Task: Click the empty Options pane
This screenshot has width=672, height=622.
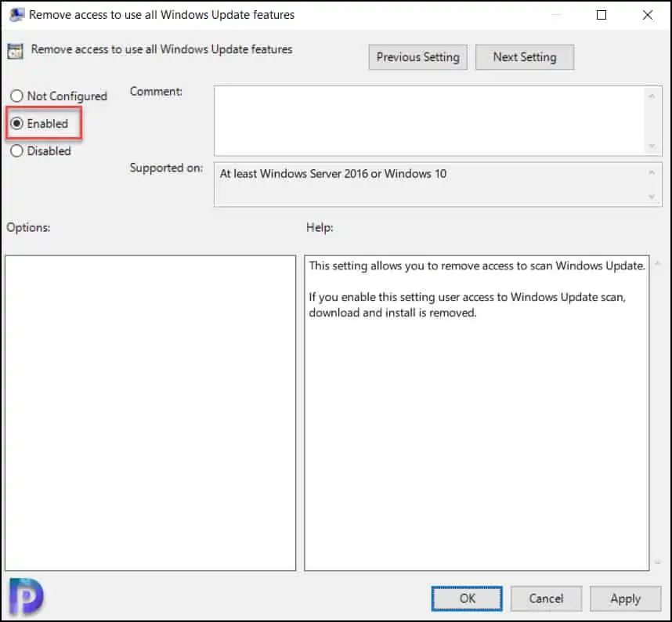Action: 150,413
